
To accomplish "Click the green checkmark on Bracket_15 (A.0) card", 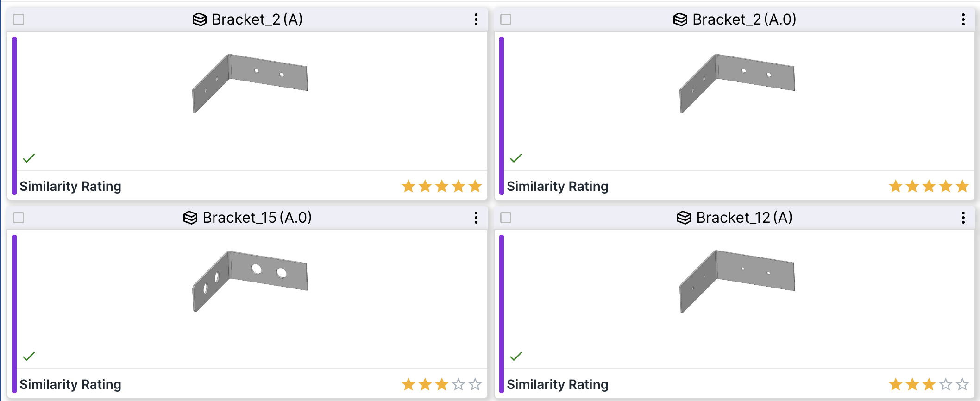I will [x=29, y=357].
